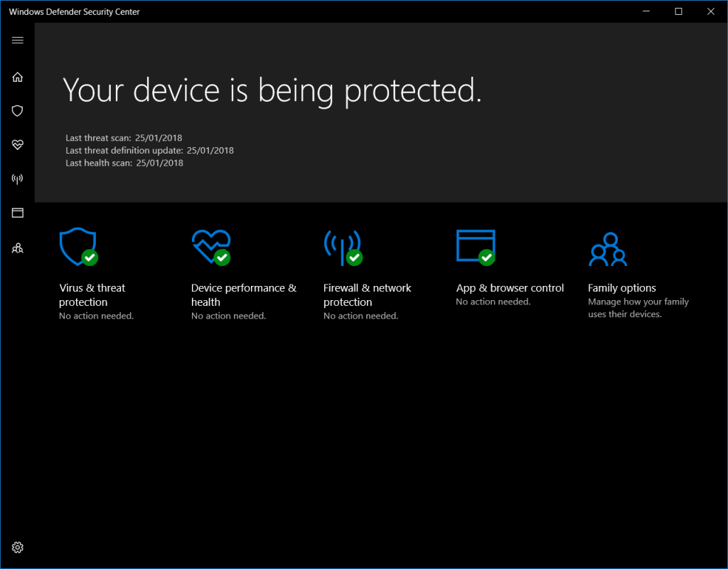Open sidebar shield icon for virus protection

18,111
